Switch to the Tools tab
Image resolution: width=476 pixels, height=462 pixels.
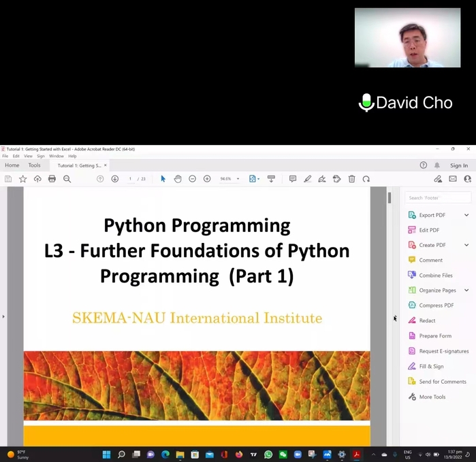click(x=34, y=165)
